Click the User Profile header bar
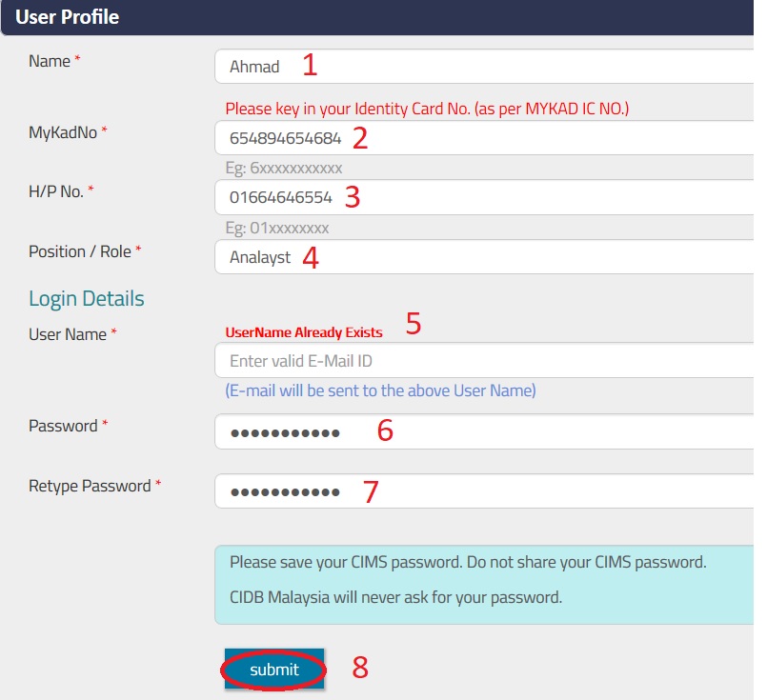Image resolution: width=767 pixels, height=700 pixels. (381, 17)
